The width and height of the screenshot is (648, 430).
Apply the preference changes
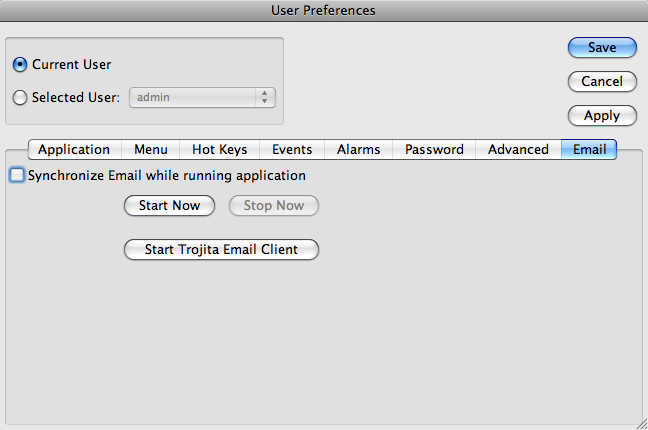coord(602,115)
